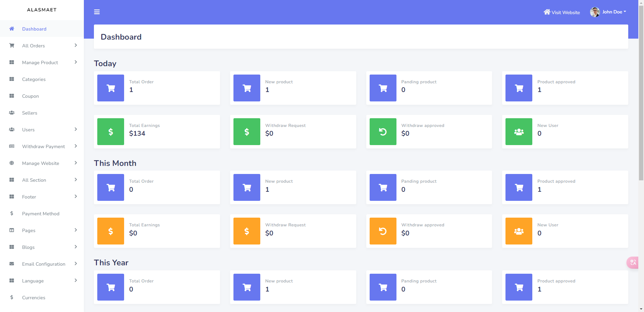Click the money bill icon beside Withdraw Payment
644x312 pixels.
coord(12,146)
